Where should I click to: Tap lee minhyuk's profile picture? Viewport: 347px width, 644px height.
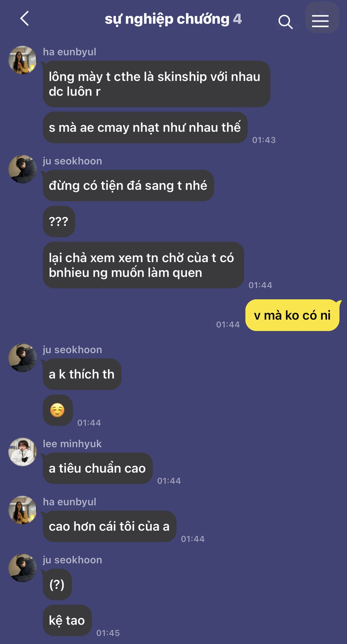pyautogui.click(x=22, y=452)
